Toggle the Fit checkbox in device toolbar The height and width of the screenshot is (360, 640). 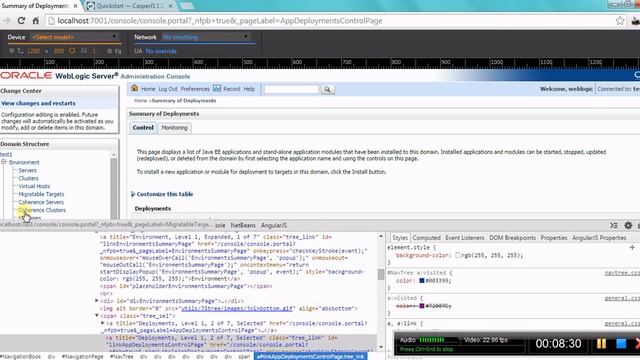tap(109, 51)
